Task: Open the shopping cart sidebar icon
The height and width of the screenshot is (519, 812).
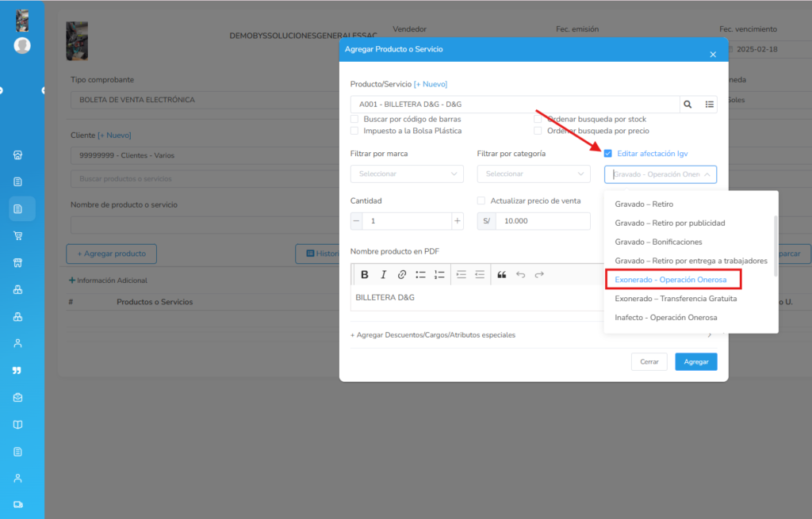Action: (17, 235)
